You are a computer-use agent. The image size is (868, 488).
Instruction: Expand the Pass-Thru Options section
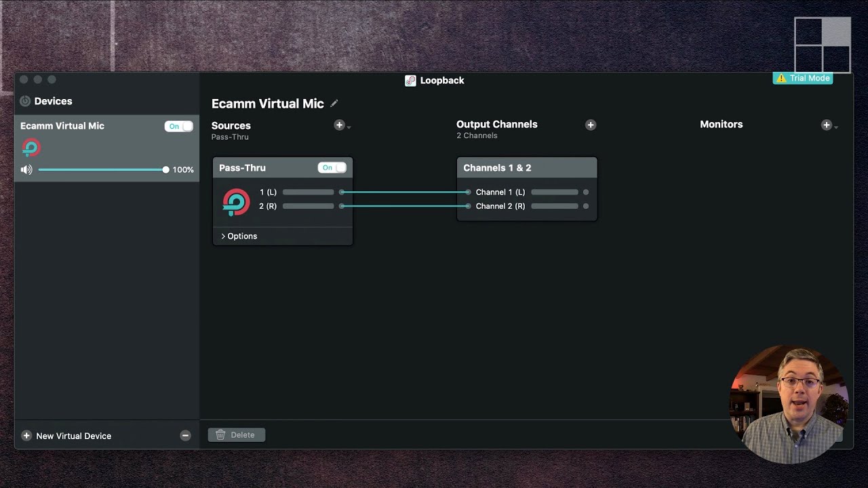[239, 236]
